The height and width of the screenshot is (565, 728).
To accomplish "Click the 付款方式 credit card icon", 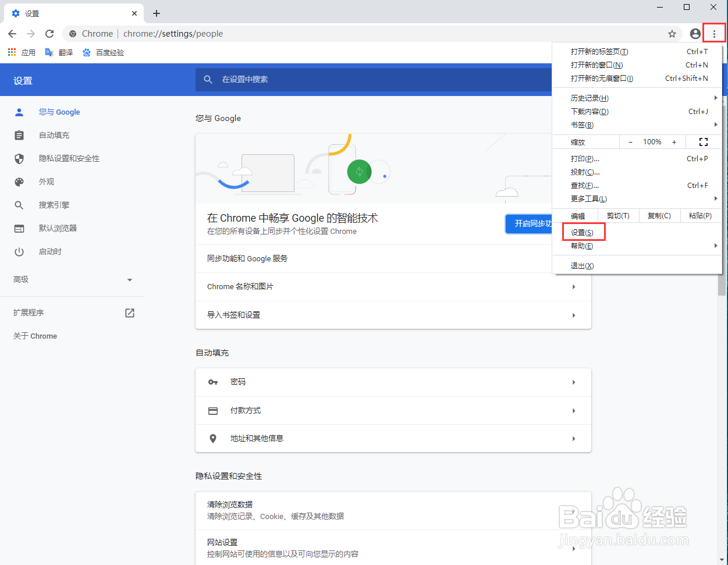I will pyautogui.click(x=213, y=411).
